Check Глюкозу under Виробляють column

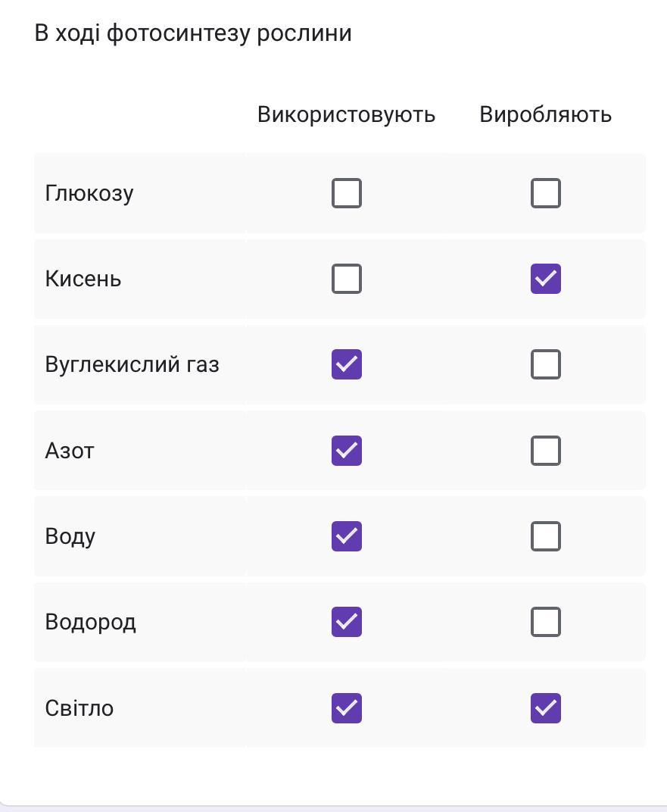pyautogui.click(x=545, y=193)
